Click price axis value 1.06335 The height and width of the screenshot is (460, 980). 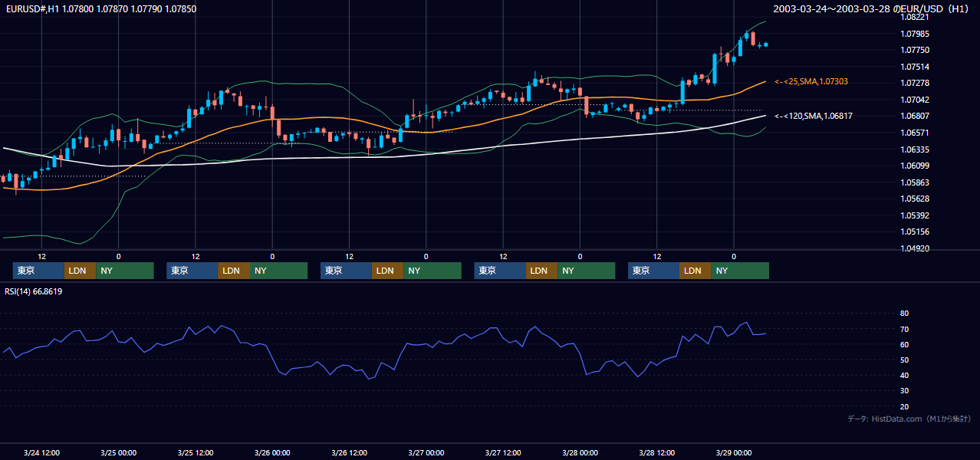[x=914, y=149]
